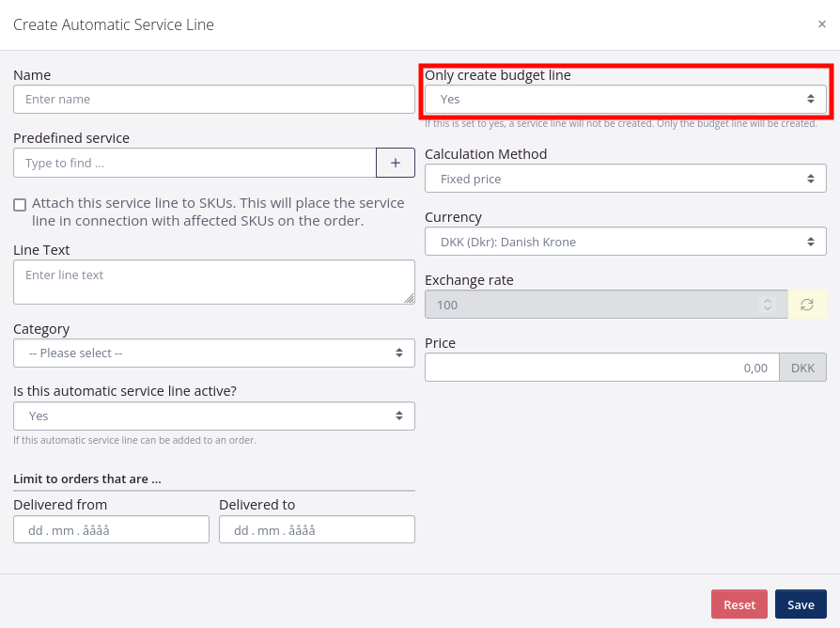Focus the Predefined service search field

point(194,163)
